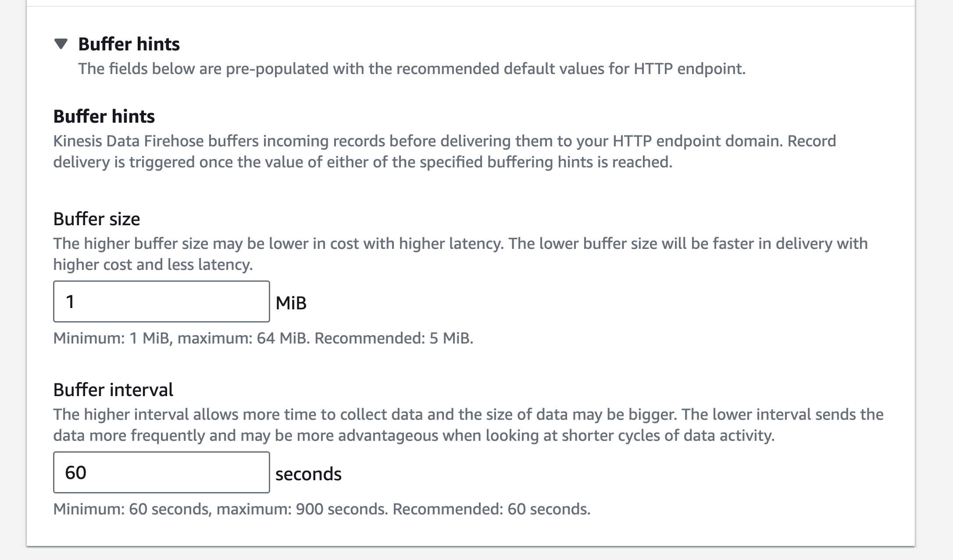
Task: Click the Buffer hints expander title
Action: [129, 44]
